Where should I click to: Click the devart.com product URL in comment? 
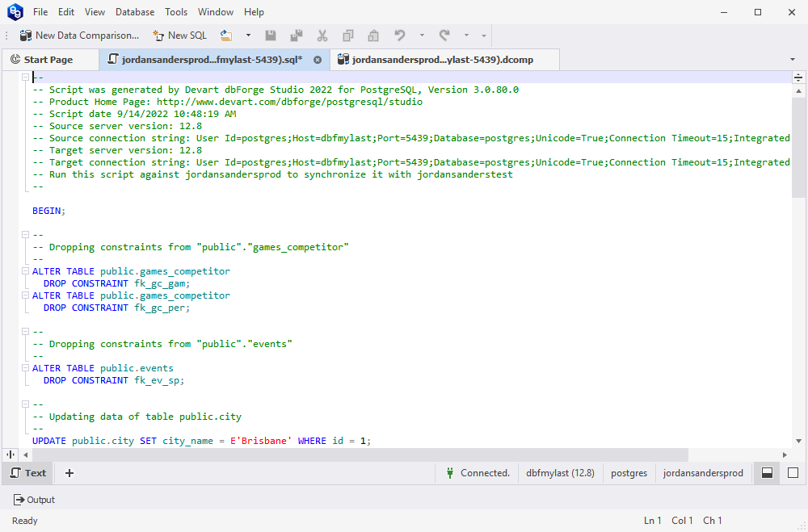[x=289, y=102]
